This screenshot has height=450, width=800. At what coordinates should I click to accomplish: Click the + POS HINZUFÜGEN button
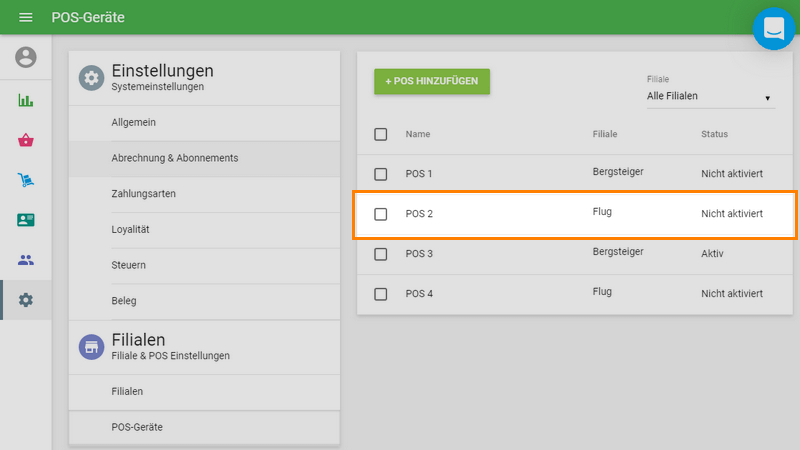click(432, 81)
